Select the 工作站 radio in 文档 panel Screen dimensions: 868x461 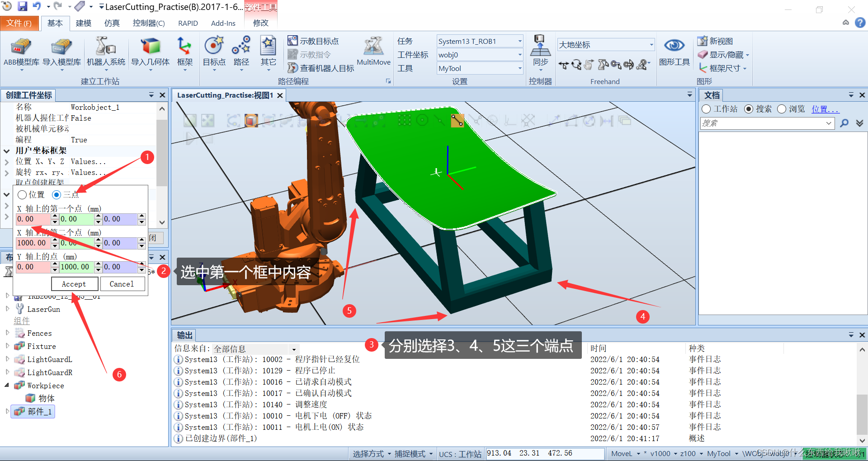click(706, 109)
